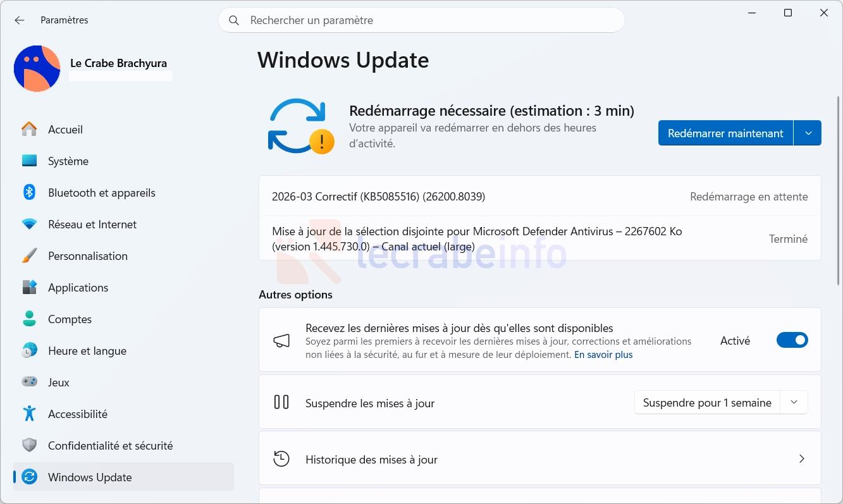Disable the latest updates toggle switch
This screenshot has height=504, width=843.
[x=792, y=340]
